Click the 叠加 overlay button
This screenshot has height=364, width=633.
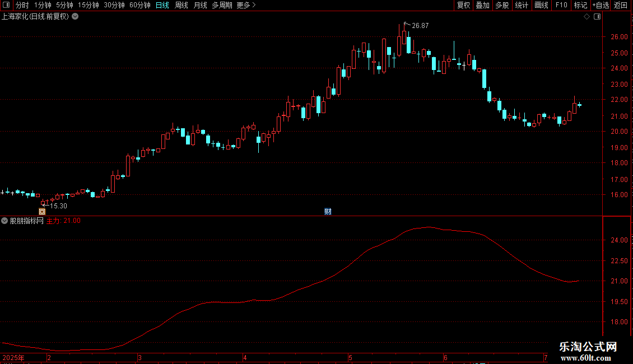(482, 5)
